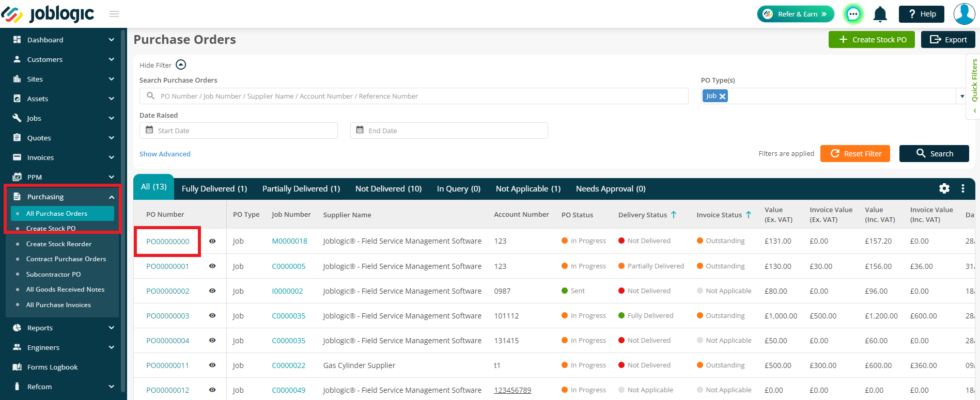Open the PO Type(s) dropdown arrow
Screen dimensions: 980x400
pyautogui.click(x=962, y=96)
